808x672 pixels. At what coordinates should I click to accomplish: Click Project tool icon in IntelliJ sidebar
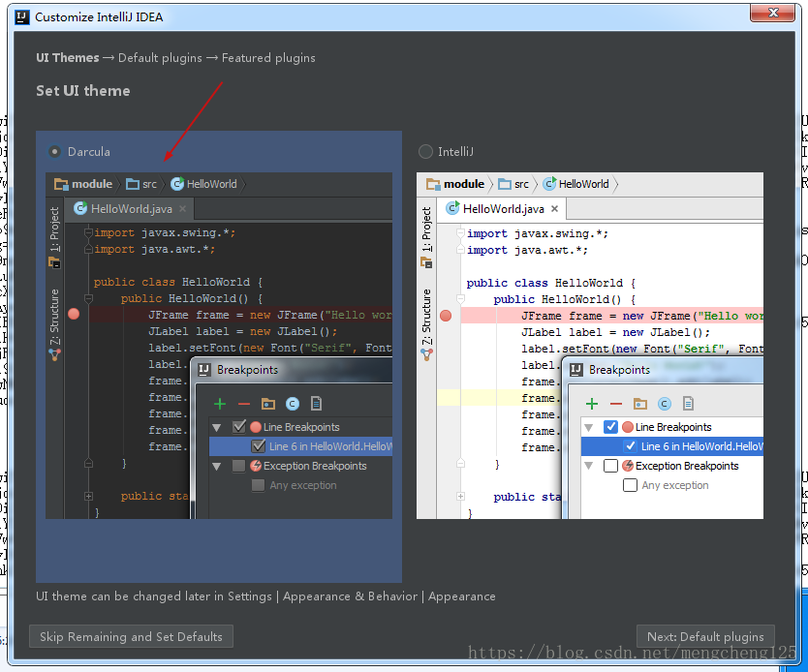click(x=426, y=263)
